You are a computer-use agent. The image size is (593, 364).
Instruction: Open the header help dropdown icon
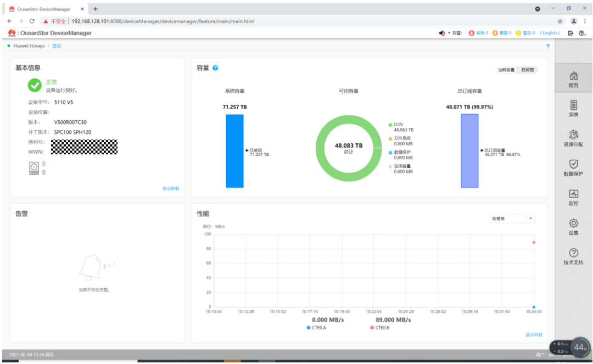tap(583, 33)
